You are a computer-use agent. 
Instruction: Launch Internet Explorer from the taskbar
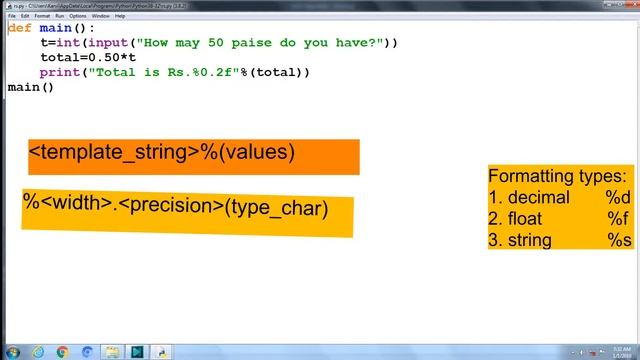click(38, 352)
